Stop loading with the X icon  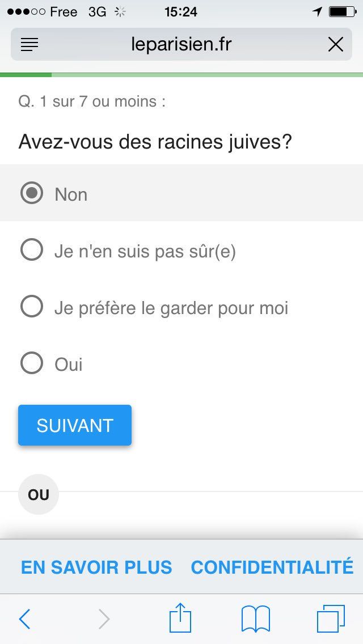point(335,44)
